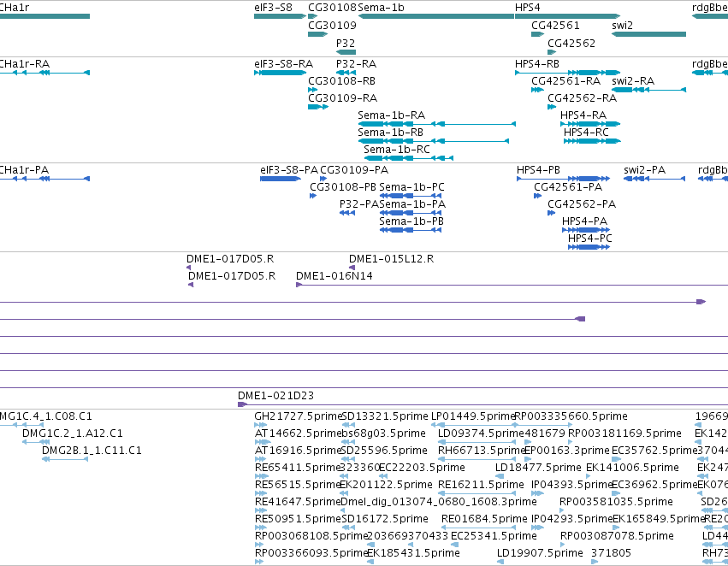Click the LD09374.5prime EST label

481,433
